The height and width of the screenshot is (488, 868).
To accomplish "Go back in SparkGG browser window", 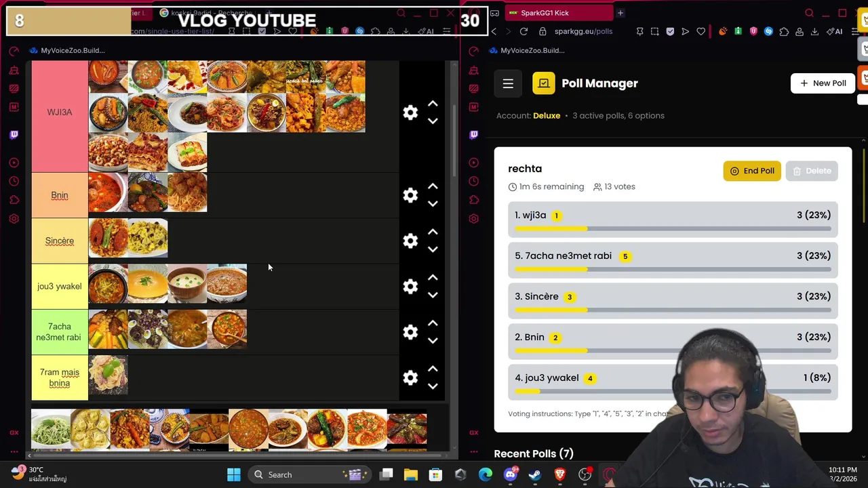I will [x=494, y=31].
